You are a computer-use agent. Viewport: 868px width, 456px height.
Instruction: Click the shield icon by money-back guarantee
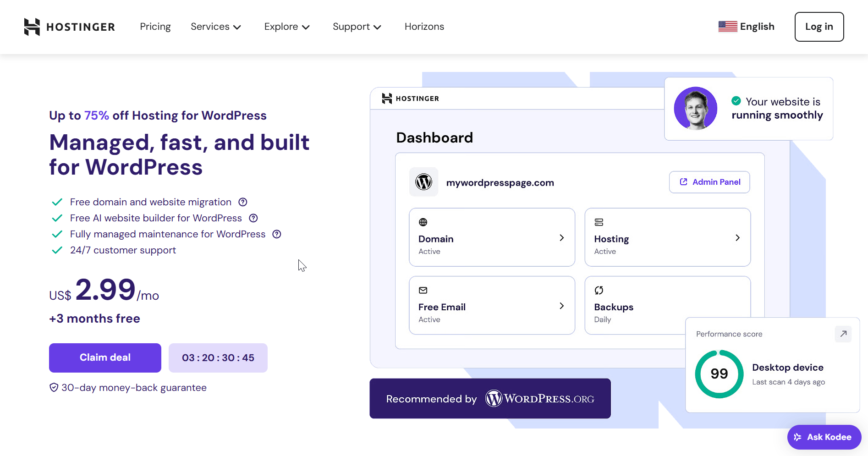[x=54, y=388]
